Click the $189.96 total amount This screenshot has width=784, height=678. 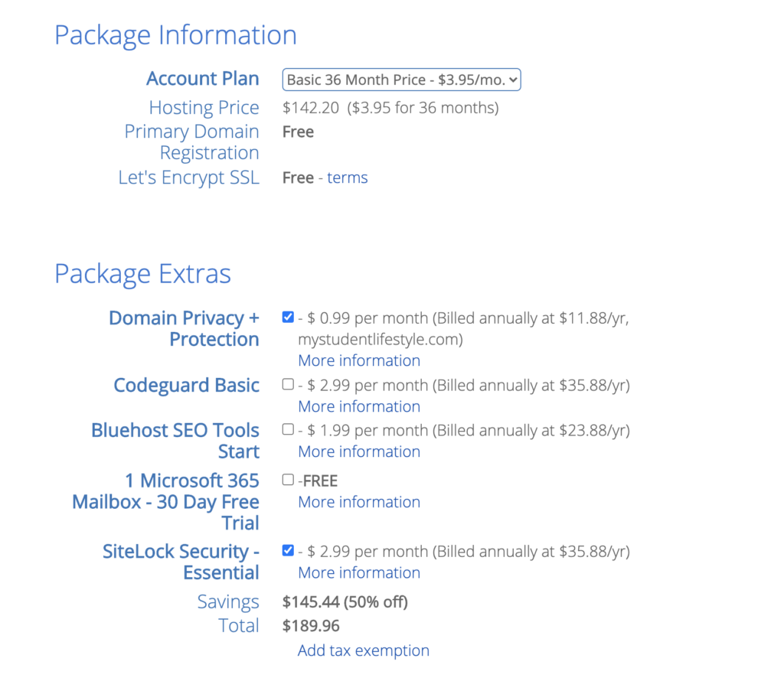(311, 626)
